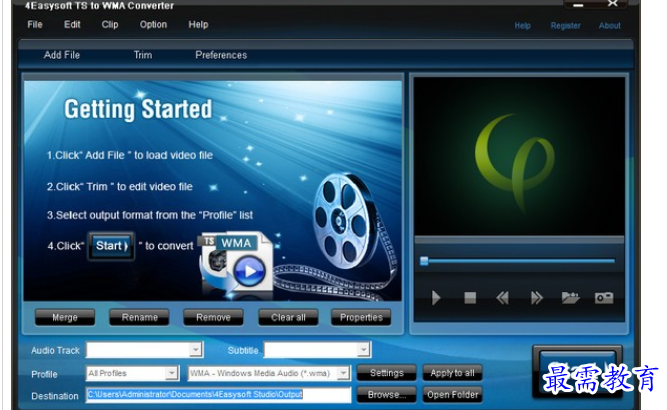The height and width of the screenshot is (410, 667).
Task: Move the preview seek slider handle
Action: [424, 261]
